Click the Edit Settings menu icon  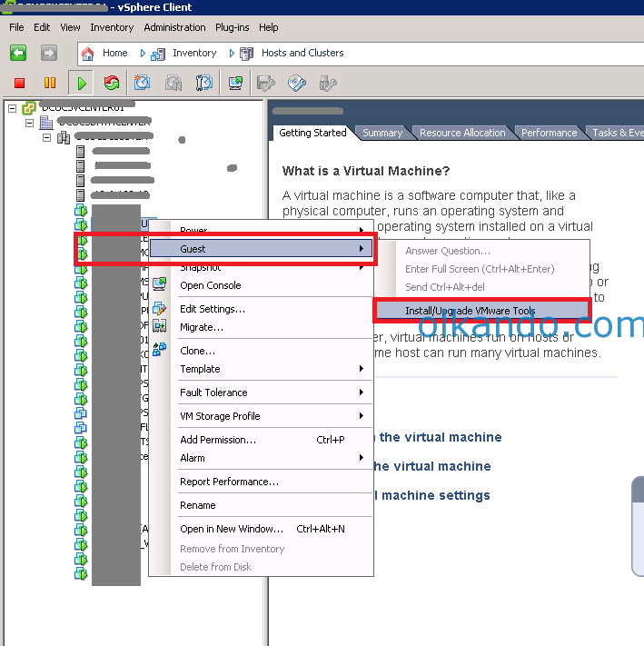(159, 308)
